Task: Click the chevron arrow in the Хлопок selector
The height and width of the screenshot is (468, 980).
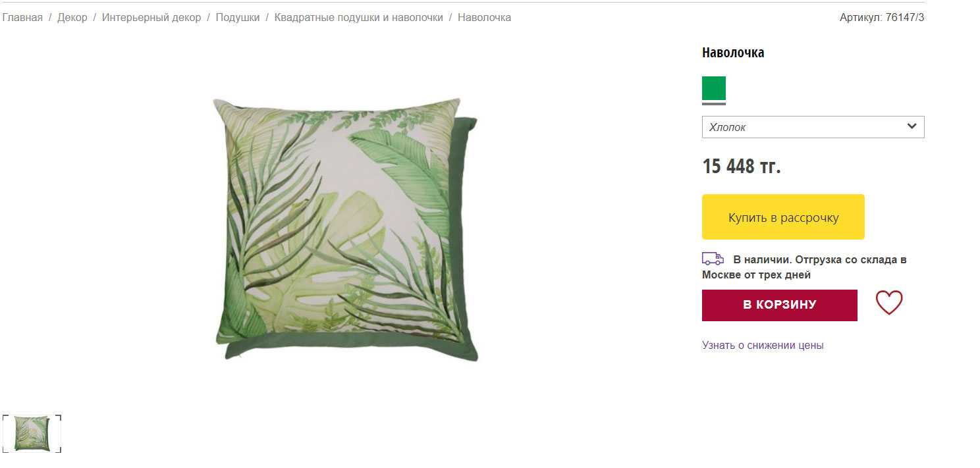Action: tap(912, 126)
